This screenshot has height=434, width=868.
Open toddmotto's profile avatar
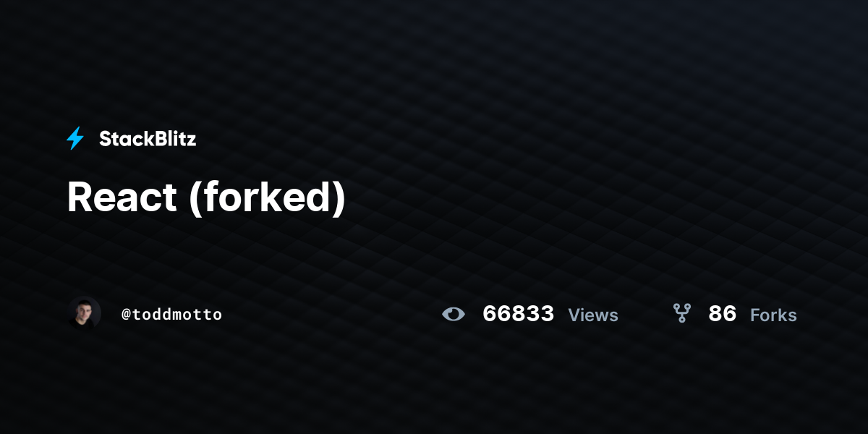(84, 313)
